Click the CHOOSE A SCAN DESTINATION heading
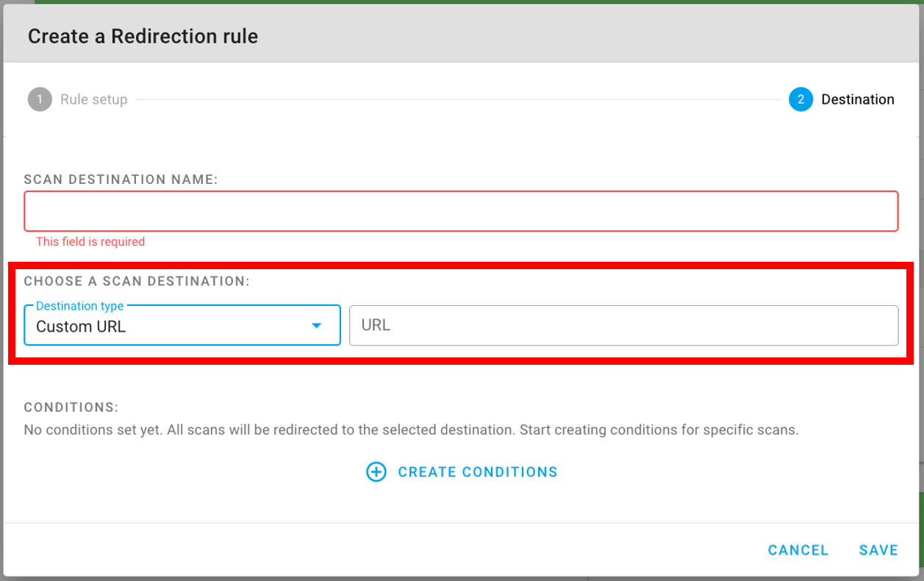 (137, 281)
